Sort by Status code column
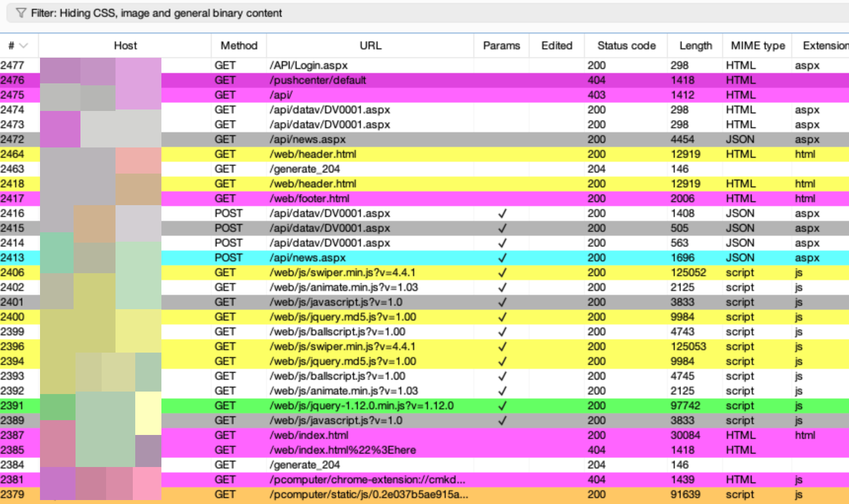Viewport: 849px width, 504px height. pyautogui.click(x=626, y=46)
